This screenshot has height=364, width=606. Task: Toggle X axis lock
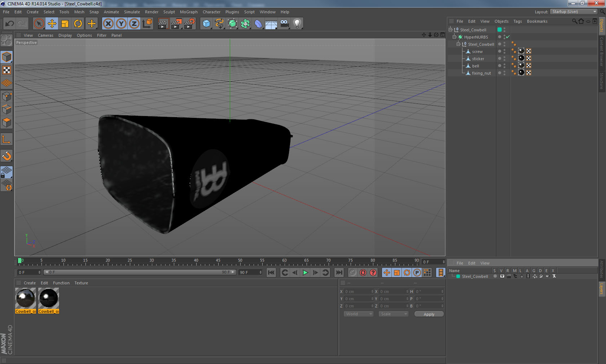pos(108,24)
